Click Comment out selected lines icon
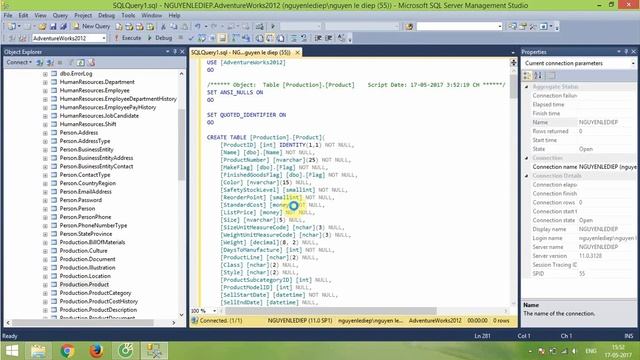This screenshot has height=360, width=640. tap(293, 38)
